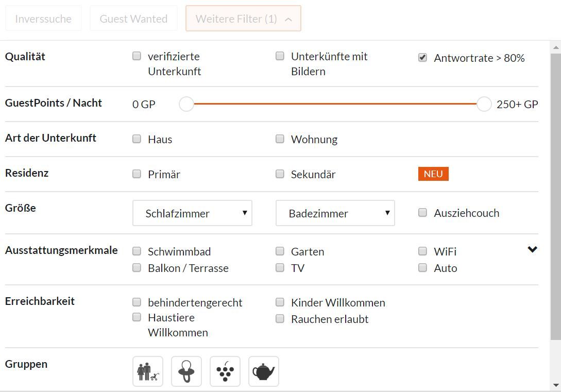Image resolution: width=561 pixels, height=392 pixels.
Task: Expand more Ausstattungsmerkmale with chevron
Action: click(532, 249)
